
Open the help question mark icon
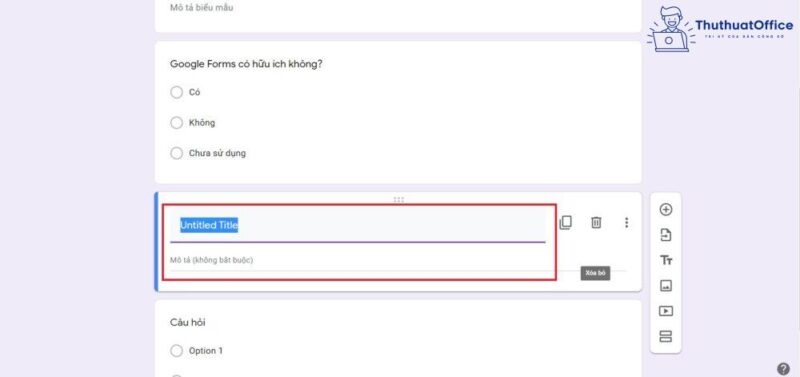click(x=783, y=369)
